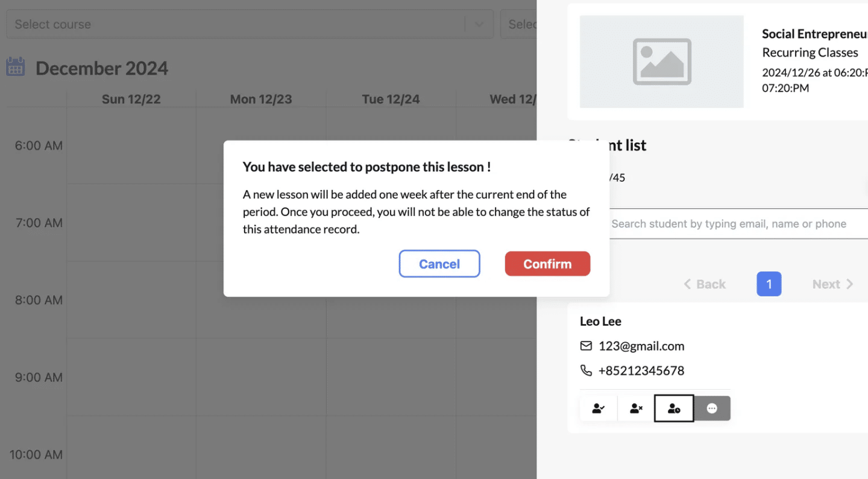Mark Leo Lee as absent icon
The image size is (868, 479).
click(x=636, y=408)
